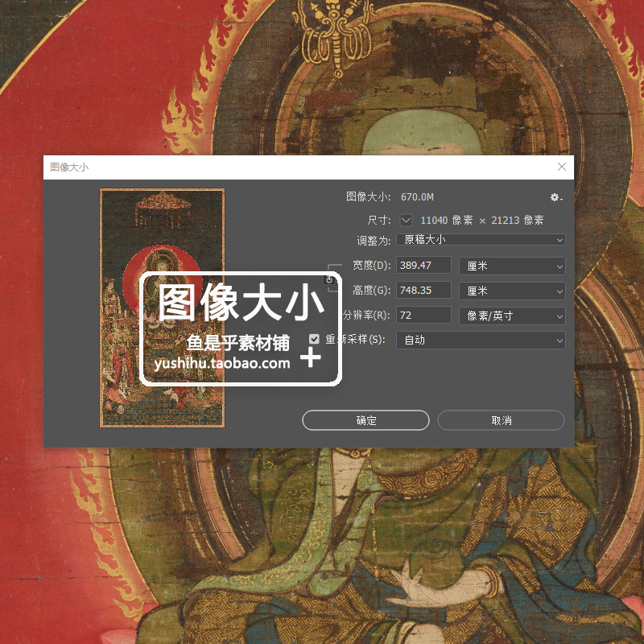Toggle the constrain proportions link icon
Image resolution: width=644 pixels, height=644 pixels.
(329, 279)
